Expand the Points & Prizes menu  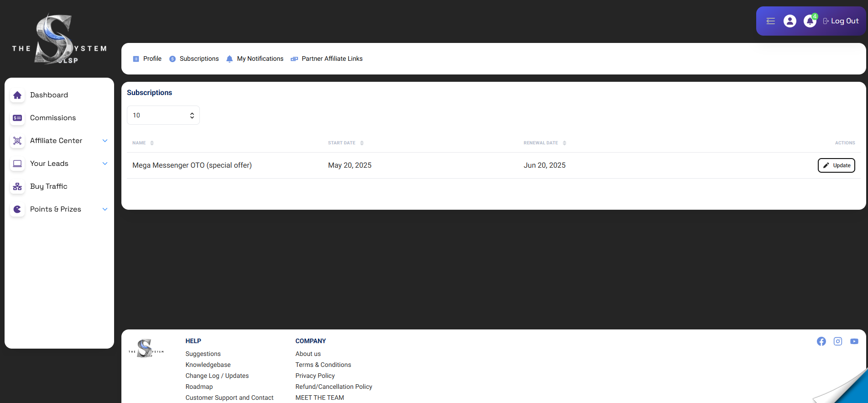[x=105, y=209]
